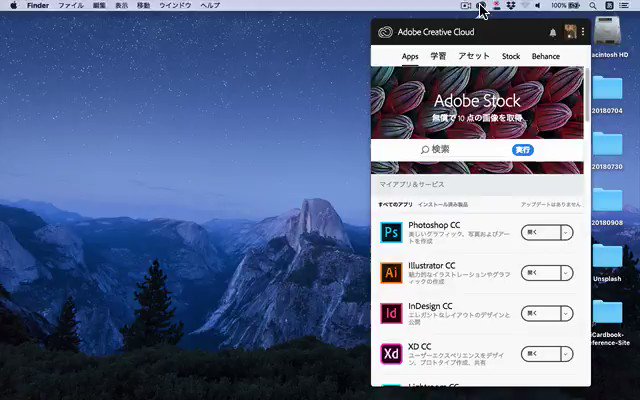Open the Dropbox menu bar icon
The width and height of the screenshot is (640, 400).
[x=511, y=5]
